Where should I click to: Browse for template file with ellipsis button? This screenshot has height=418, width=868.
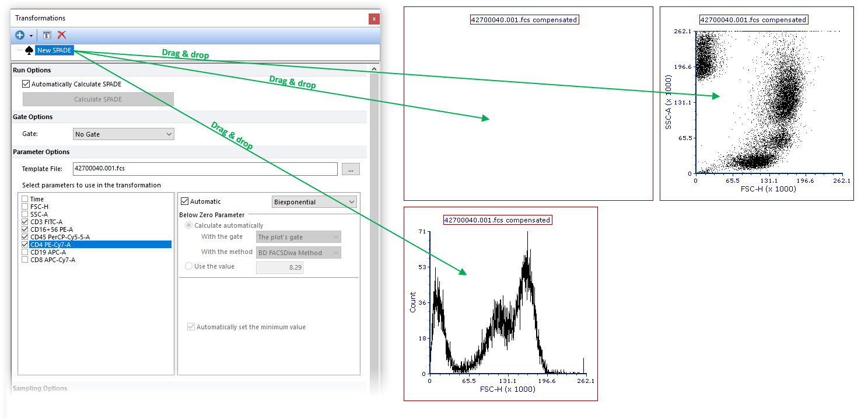pyautogui.click(x=351, y=169)
